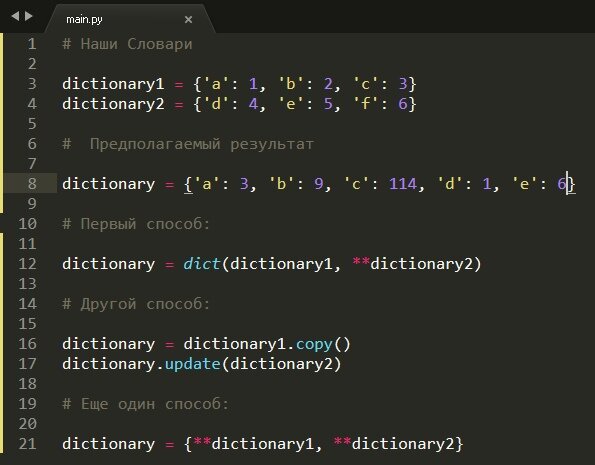The image size is (595, 465).
Task: Click '**dictionary2' on line 21
Action: [394, 444]
